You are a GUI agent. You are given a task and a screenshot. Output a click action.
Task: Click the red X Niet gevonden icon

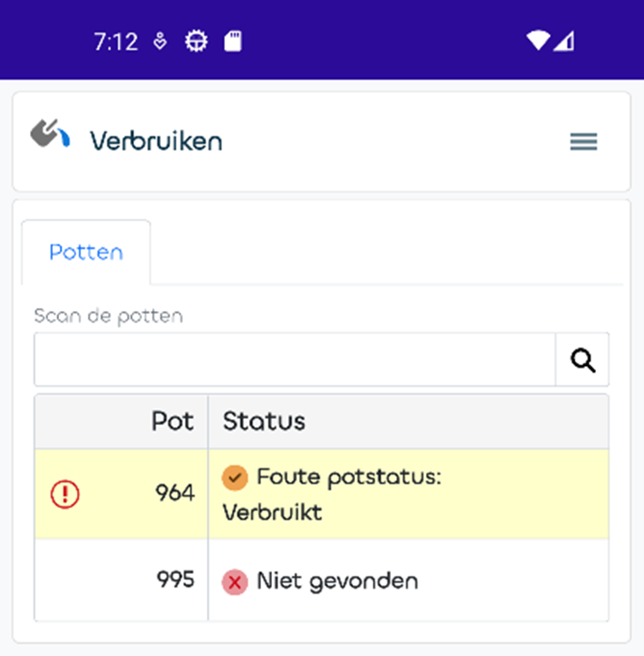(x=234, y=582)
